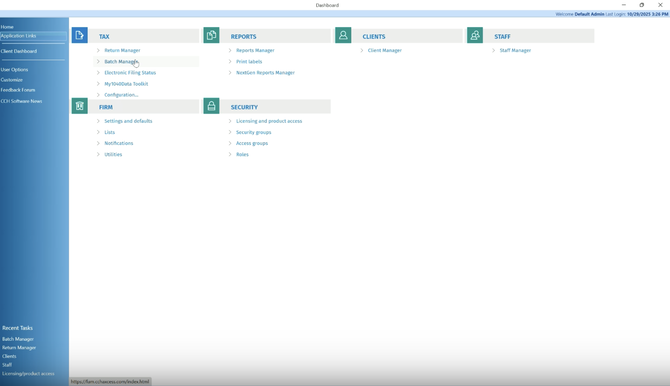Click the chevron beside Settings and defaults
Viewport: 670px width, 386px height.
click(x=98, y=121)
